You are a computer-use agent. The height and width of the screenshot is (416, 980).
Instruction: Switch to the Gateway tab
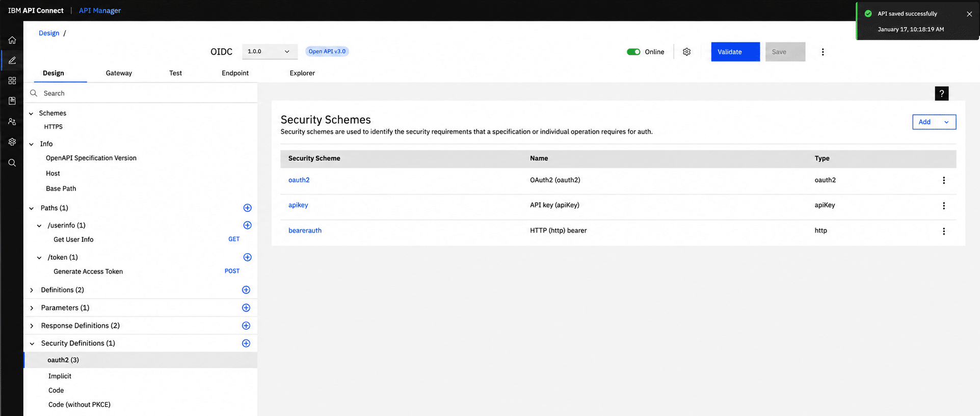119,73
